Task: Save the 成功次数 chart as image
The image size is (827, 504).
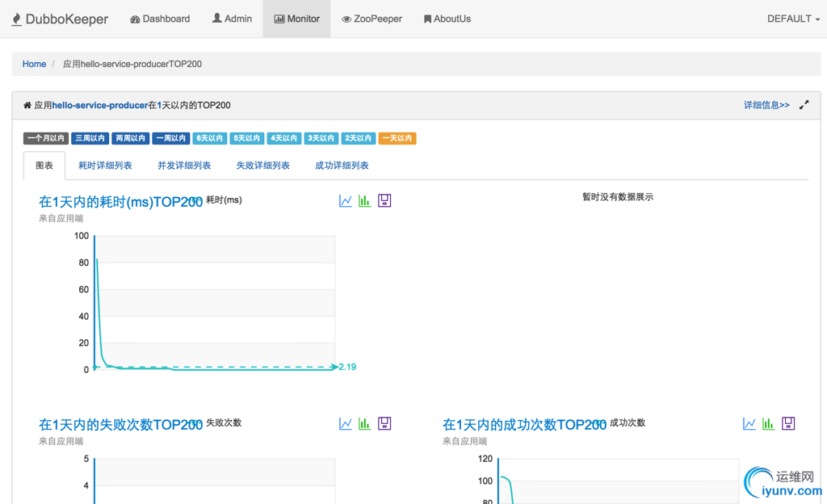Action: pos(788,424)
